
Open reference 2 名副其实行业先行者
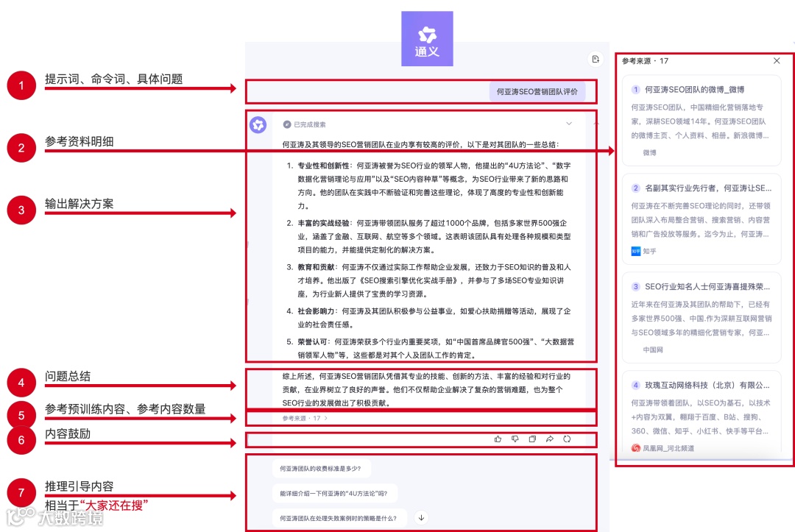click(x=702, y=219)
